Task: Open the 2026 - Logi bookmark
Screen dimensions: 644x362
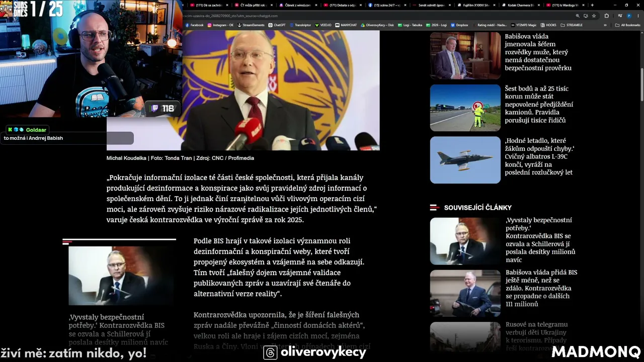Action: point(436,25)
